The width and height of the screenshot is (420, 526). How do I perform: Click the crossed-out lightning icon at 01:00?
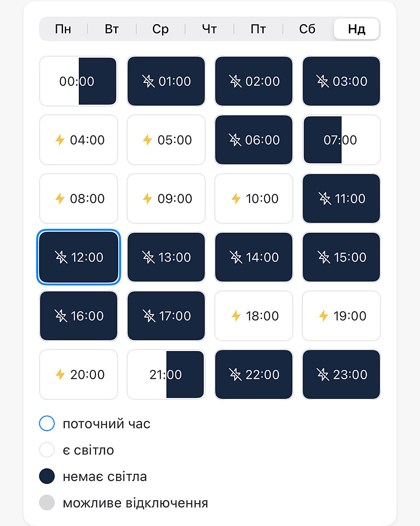[x=148, y=82]
